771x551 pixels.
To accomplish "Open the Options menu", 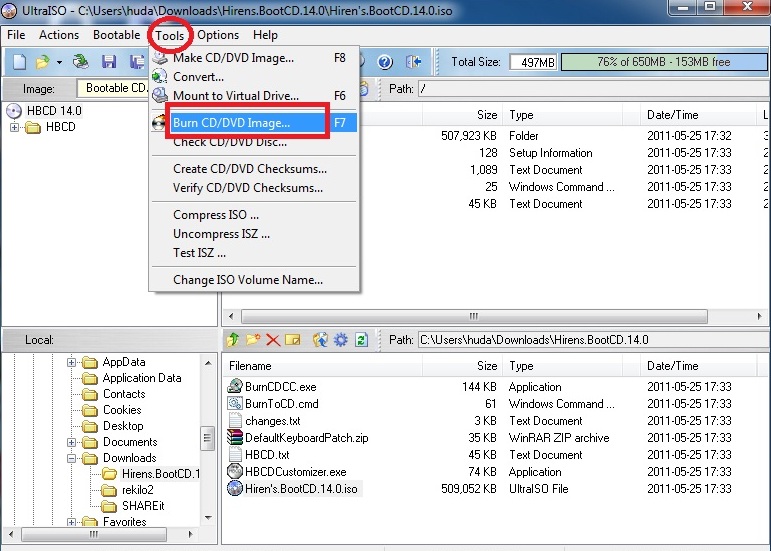I will tap(218, 35).
